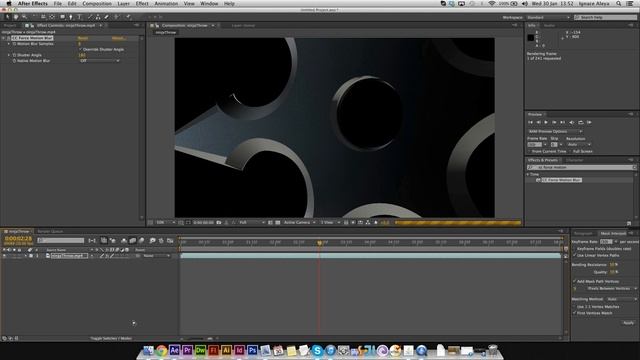Select the Selection arrow tool

[x=8, y=17]
